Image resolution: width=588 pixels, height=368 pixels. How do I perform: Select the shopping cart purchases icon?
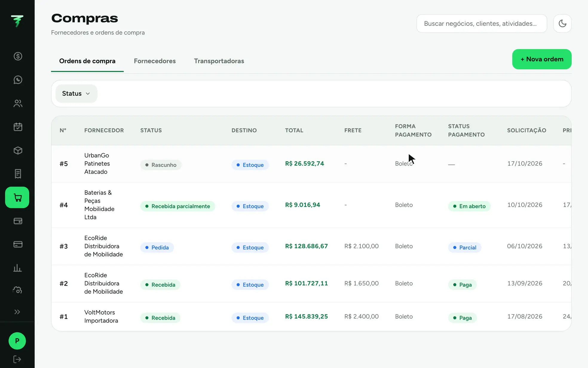[x=17, y=197]
